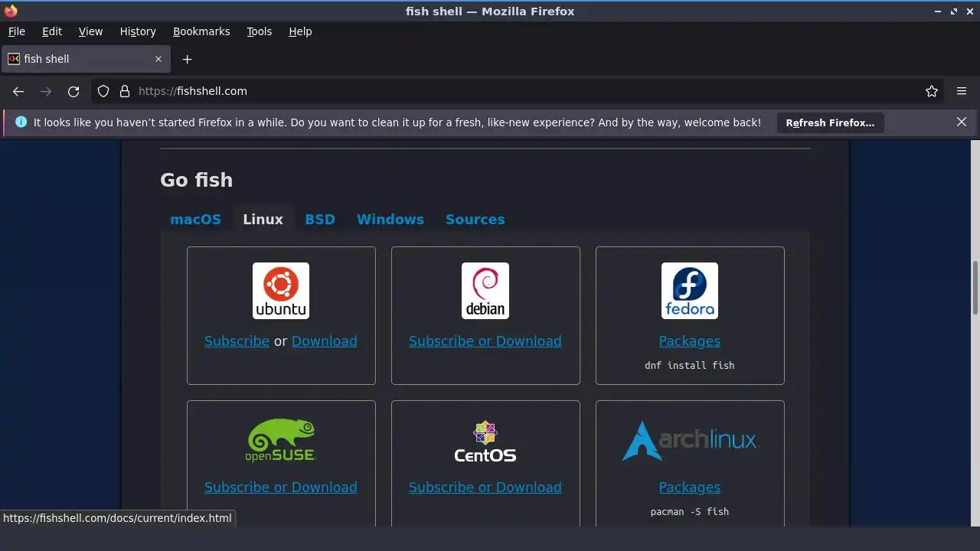The height and width of the screenshot is (551, 980).
Task: Click the 'pacman -S fish' command text
Action: pyautogui.click(x=690, y=511)
